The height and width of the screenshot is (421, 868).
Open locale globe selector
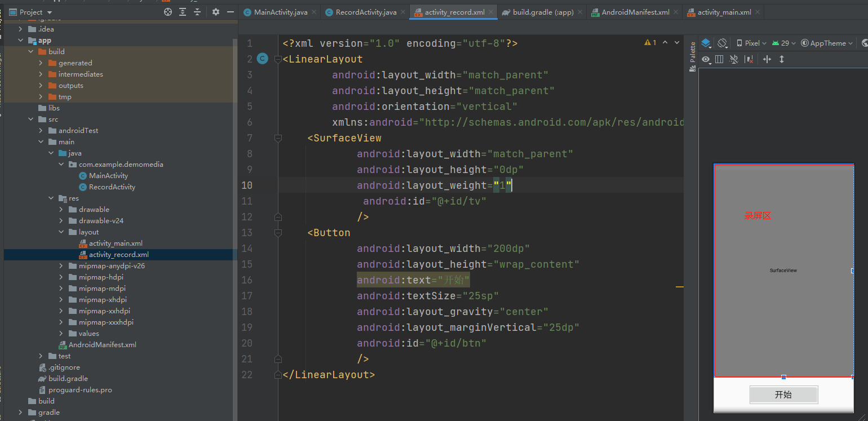click(865, 43)
